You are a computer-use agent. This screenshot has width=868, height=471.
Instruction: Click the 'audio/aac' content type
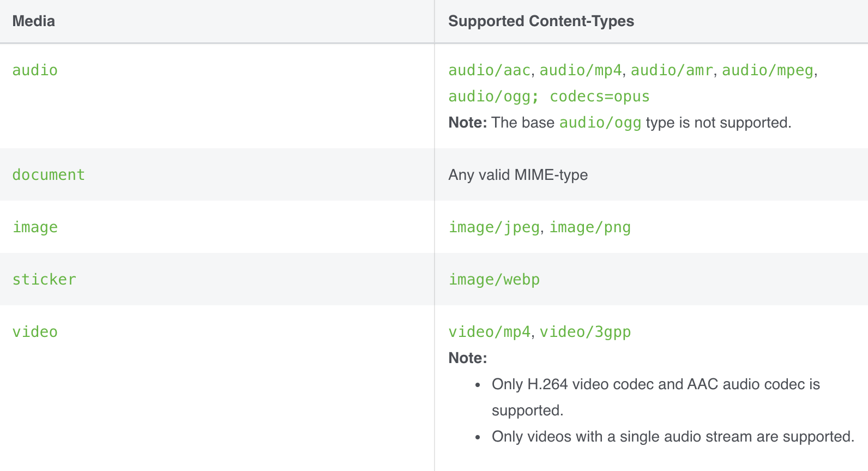click(x=489, y=70)
